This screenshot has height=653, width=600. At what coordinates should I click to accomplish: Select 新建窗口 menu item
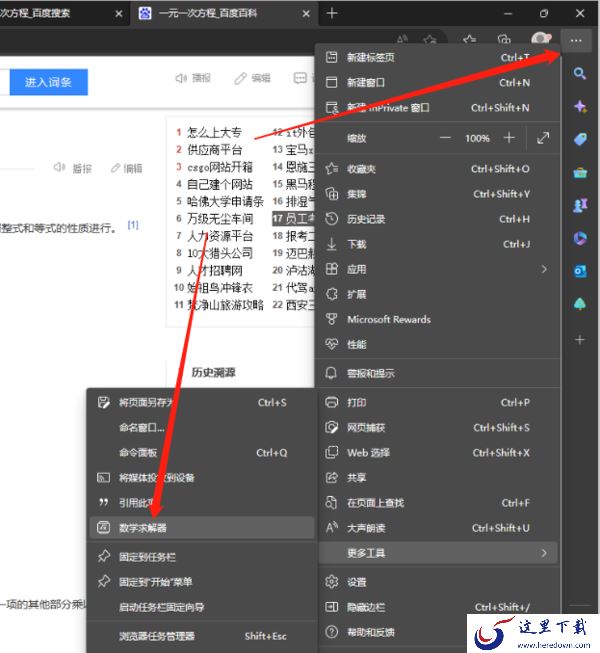(437, 82)
